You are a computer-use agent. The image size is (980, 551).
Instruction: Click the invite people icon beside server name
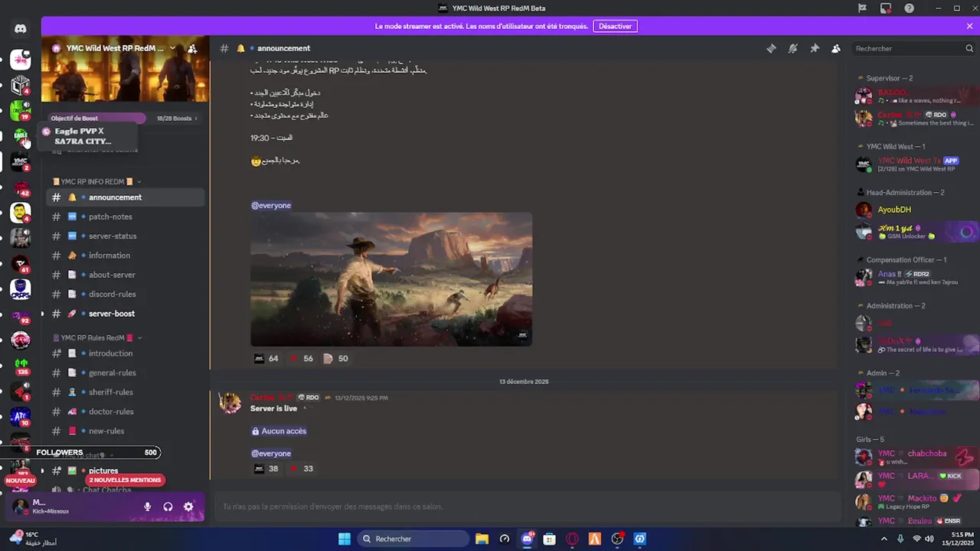(x=193, y=48)
